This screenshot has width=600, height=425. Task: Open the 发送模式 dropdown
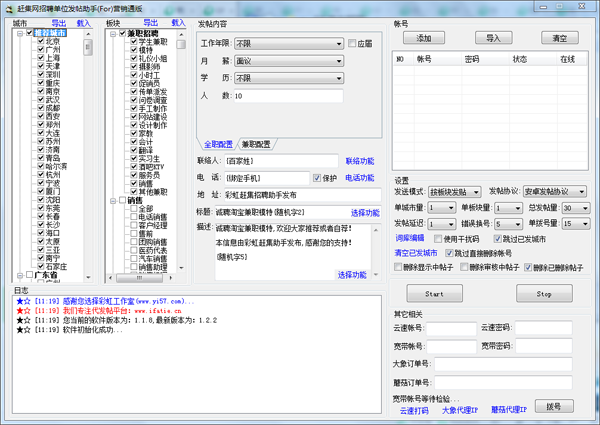pyautogui.click(x=454, y=192)
